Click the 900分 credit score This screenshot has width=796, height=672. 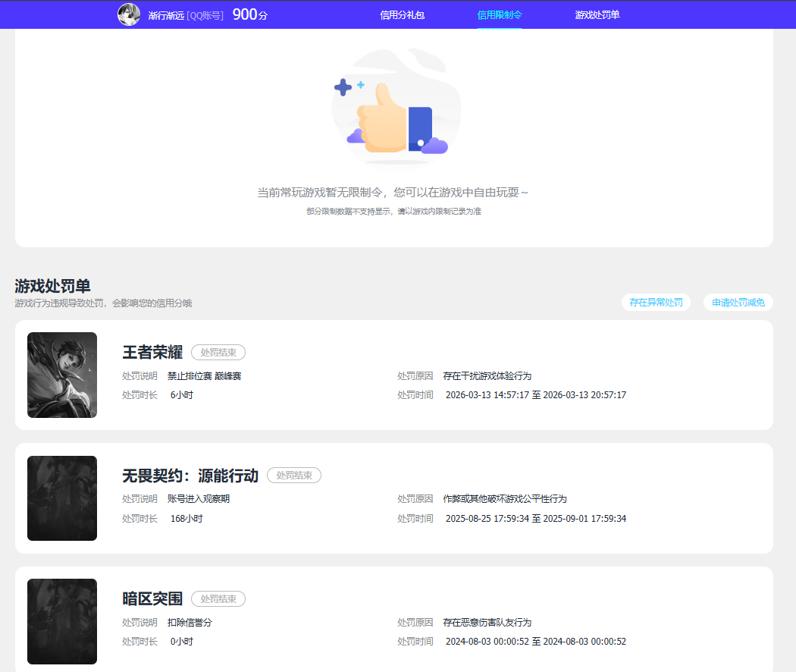[249, 14]
